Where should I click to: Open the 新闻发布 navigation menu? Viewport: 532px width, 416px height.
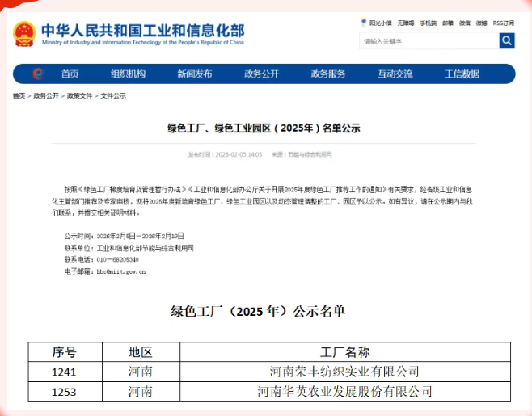pyautogui.click(x=195, y=74)
